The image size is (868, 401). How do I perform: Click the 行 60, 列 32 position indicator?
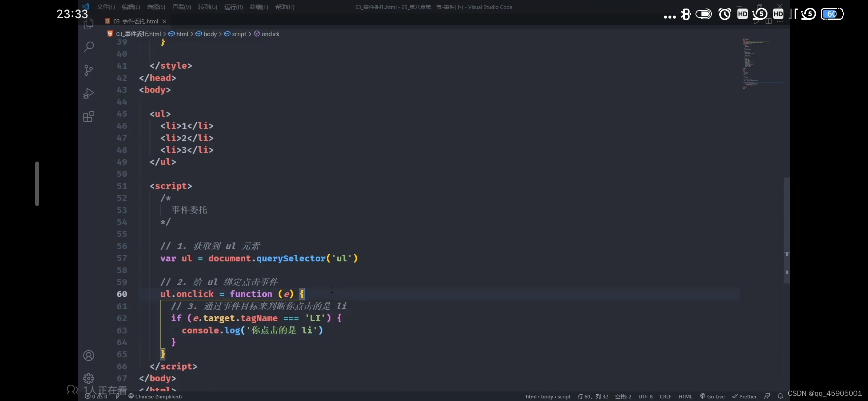click(593, 396)
